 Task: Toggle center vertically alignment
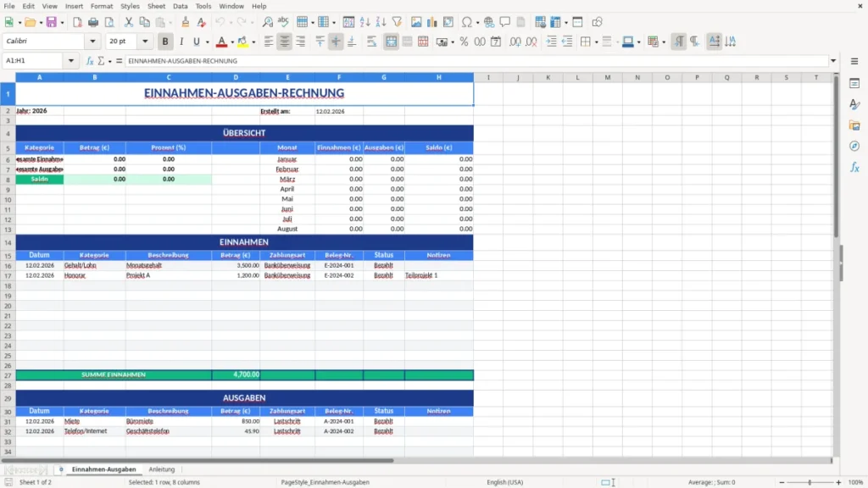tap(336, 42)
